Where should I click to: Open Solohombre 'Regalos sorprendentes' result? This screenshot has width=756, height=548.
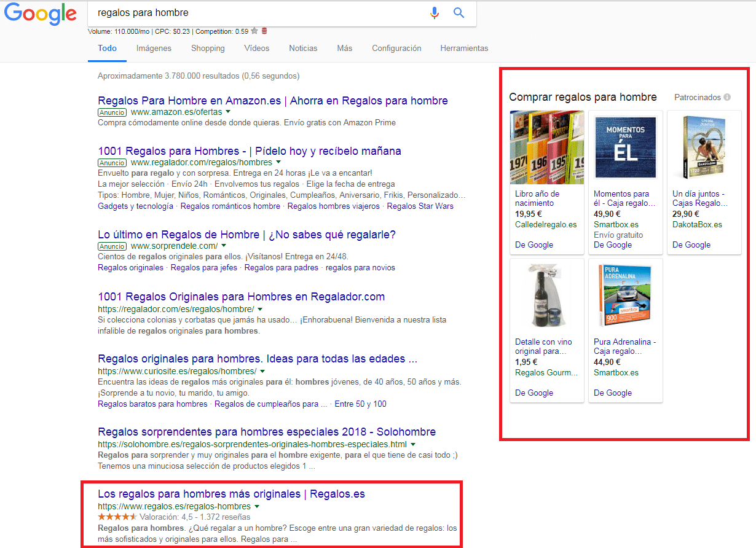(x=267, y=432)
